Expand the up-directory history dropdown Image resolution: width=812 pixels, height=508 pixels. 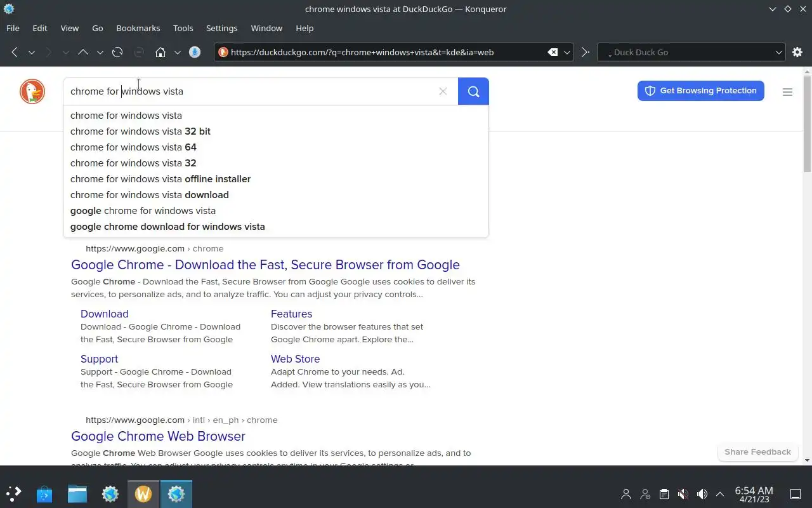point(100,52)
